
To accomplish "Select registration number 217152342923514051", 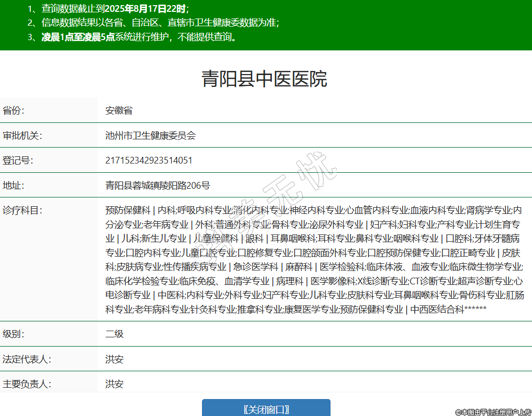I will (149, 160).
